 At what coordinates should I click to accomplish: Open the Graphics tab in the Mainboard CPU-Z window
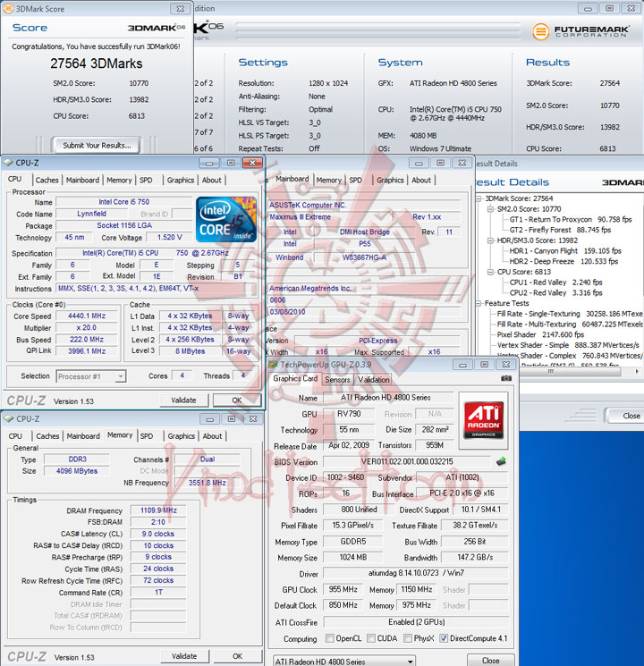(390, 180)
